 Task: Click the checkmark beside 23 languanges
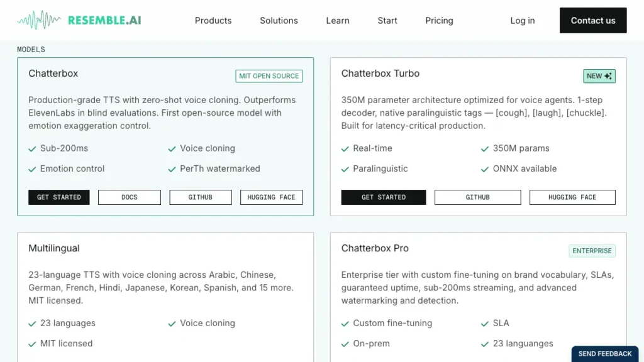click(x=485, y=344)
